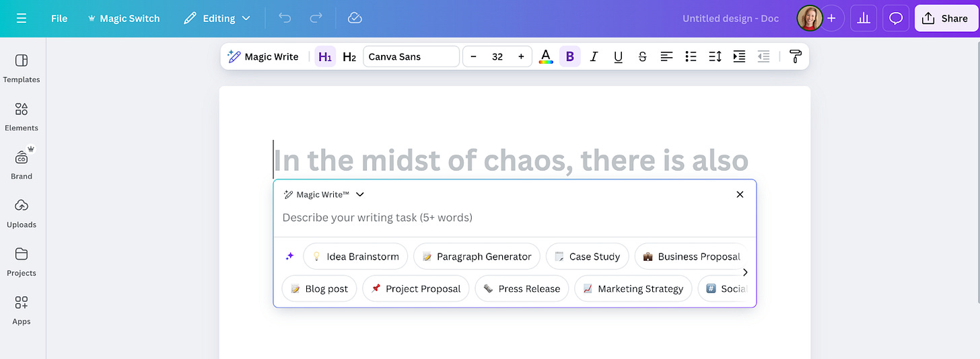
Task: Toggle Heading 2 style
Action: [x=349, y=56]
